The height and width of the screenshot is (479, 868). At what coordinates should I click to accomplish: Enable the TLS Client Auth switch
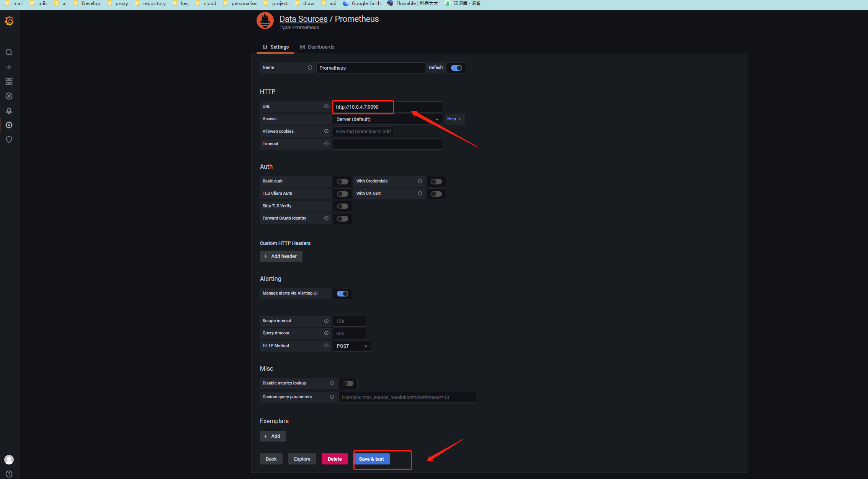coord(342,194)
